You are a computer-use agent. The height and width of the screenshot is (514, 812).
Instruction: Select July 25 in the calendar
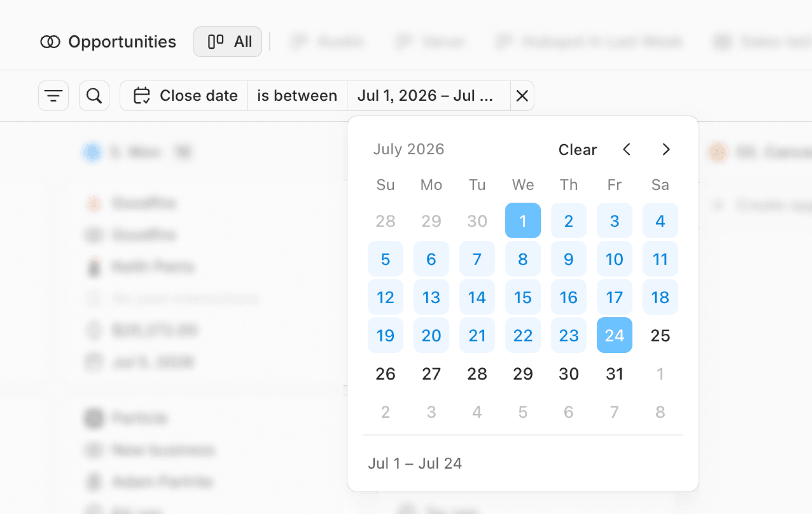click(660, 335)
